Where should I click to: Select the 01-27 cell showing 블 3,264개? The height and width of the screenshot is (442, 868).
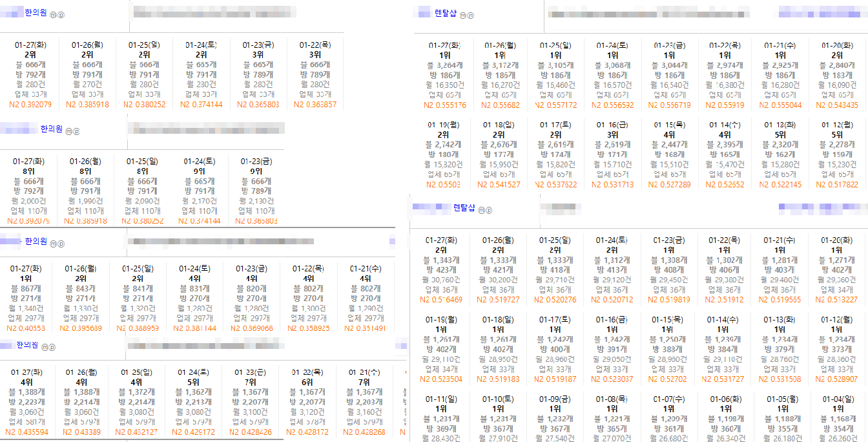coord(444,75)
